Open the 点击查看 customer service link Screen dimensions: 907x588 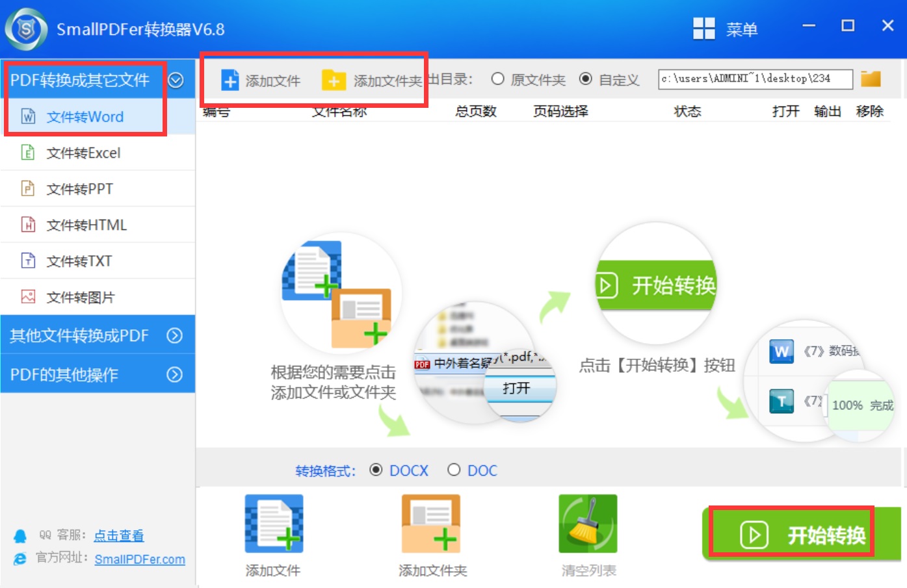point(119,535)
